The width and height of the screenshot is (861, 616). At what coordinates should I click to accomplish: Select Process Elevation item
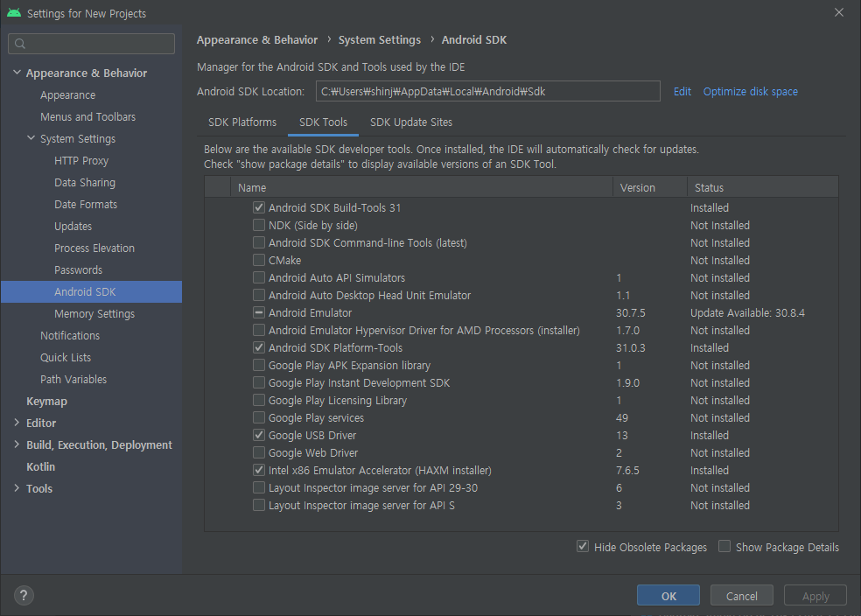click(x=94, y=248)
